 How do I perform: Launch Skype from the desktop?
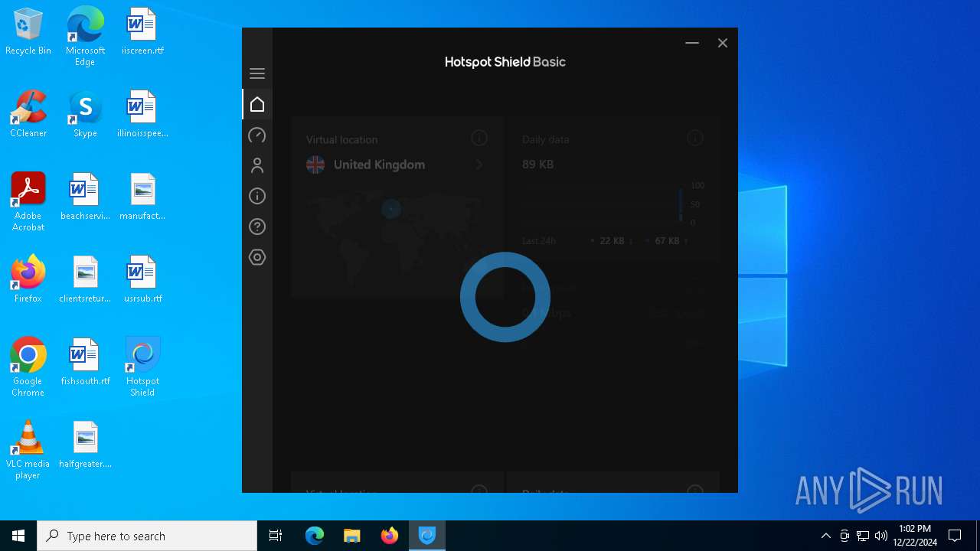pos(85,115)
